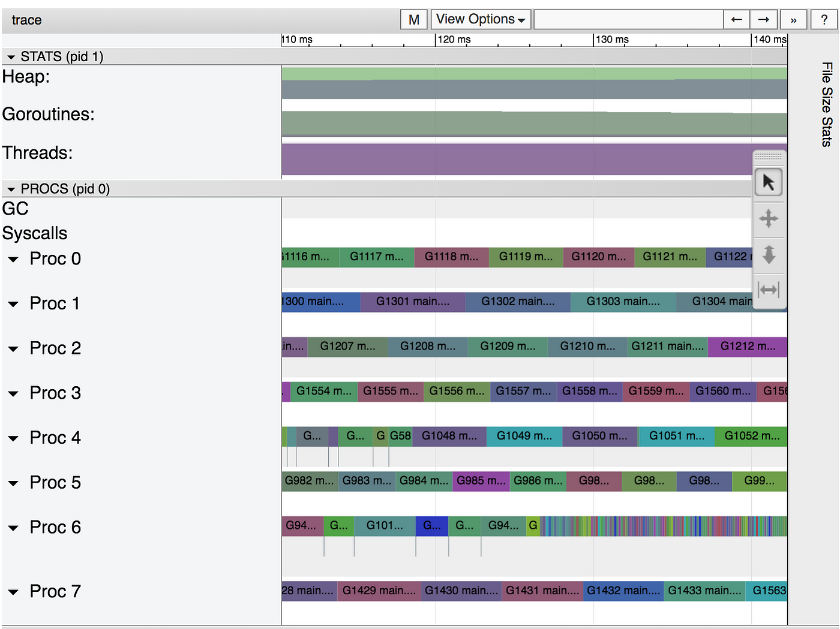Click the 130 ms timeline ruler mark
Viewport: 840px width, 629px height.
point(611,40)
